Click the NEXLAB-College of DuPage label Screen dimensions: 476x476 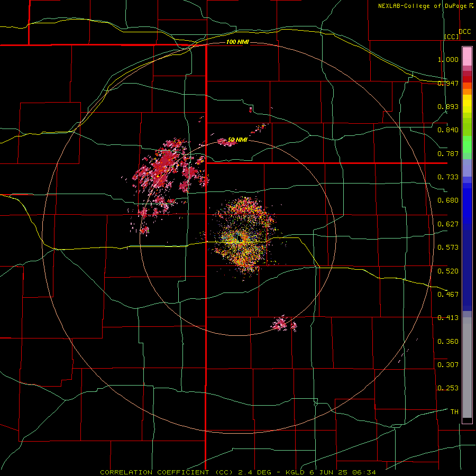(422, 6)
